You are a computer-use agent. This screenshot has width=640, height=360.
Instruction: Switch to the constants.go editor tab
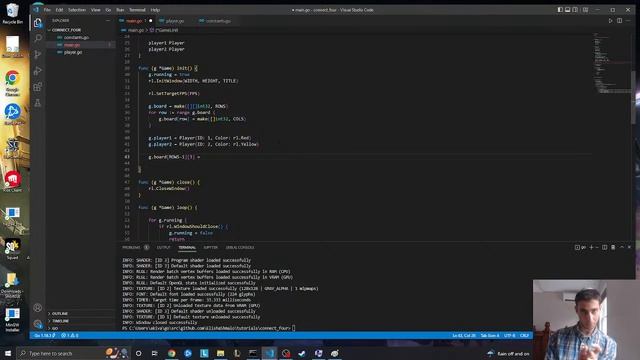[218, 21]
